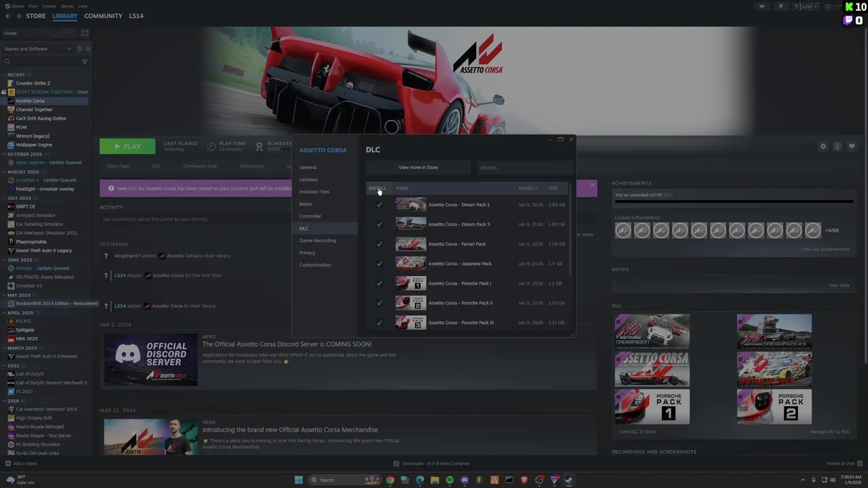868x488 pixels.
Task: Toggle the Porsche Pack III install checkbox
Action: click(379, 323)
